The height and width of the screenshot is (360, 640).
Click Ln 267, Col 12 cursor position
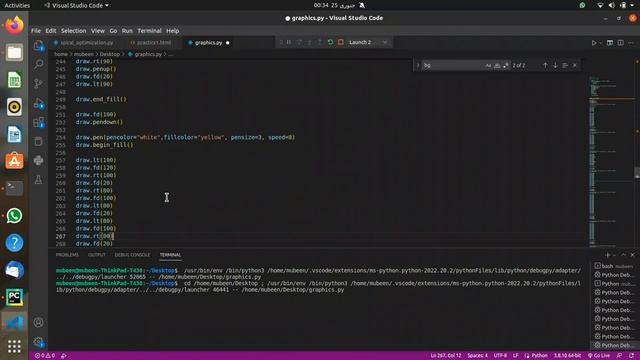446,356
